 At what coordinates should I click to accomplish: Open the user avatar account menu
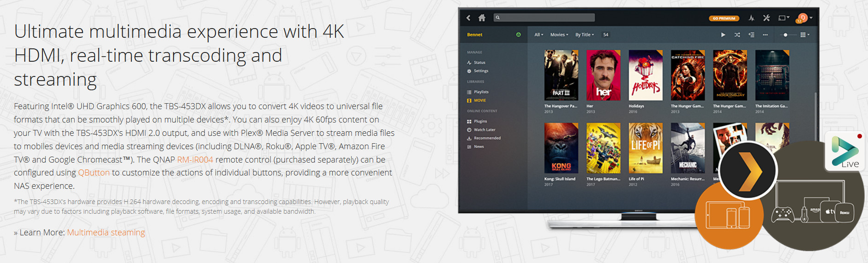(x=804, y=18)
